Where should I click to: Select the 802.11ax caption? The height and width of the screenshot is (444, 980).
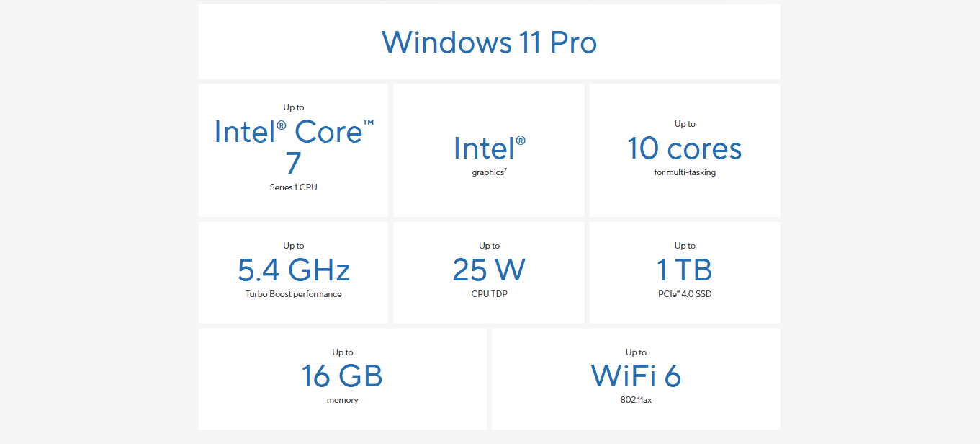(x=636, y=400)
